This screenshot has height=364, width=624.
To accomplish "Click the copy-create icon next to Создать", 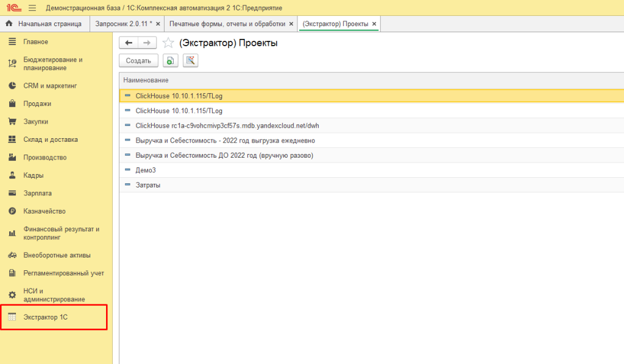I will [171, 60].
